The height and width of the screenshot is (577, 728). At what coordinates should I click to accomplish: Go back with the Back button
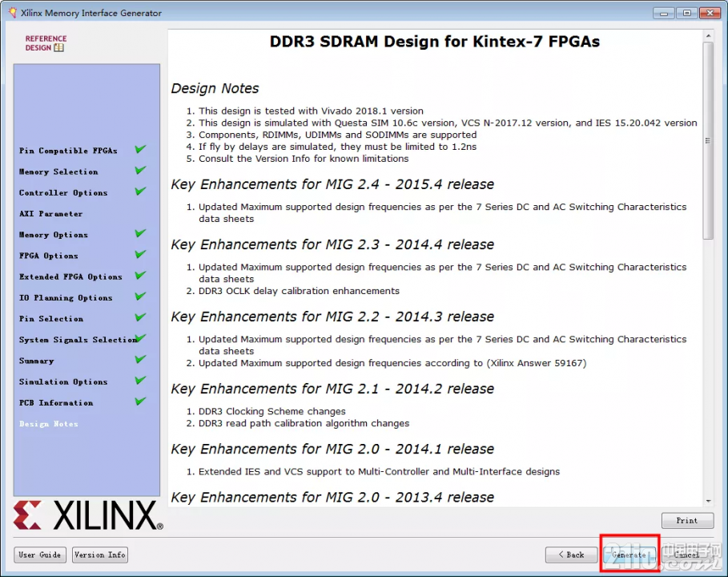[571, 555]
